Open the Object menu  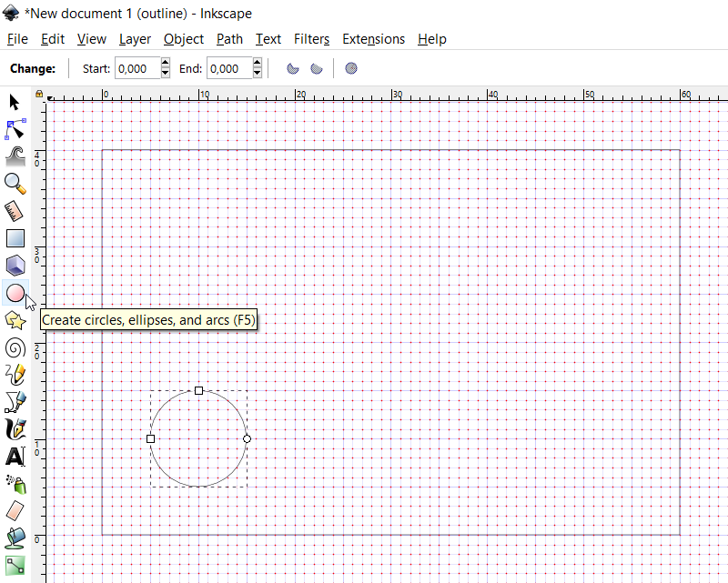pos(183,39)
